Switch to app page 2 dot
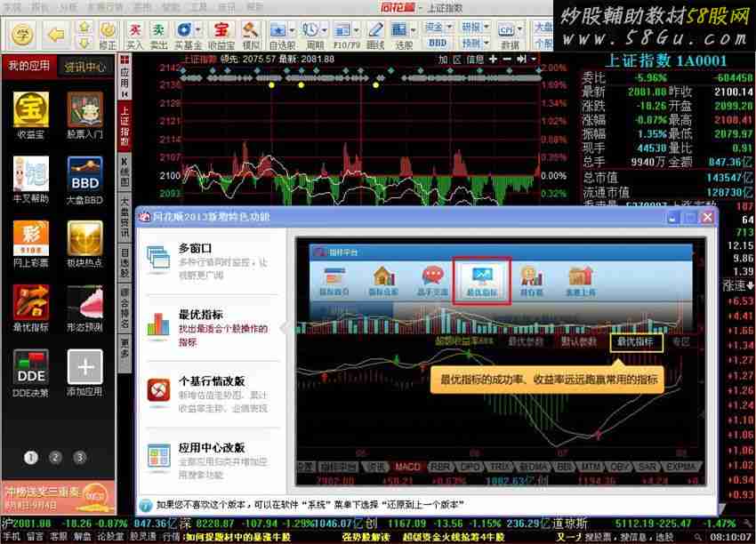This screenshot has width=756, height=544. pos(55,457)
